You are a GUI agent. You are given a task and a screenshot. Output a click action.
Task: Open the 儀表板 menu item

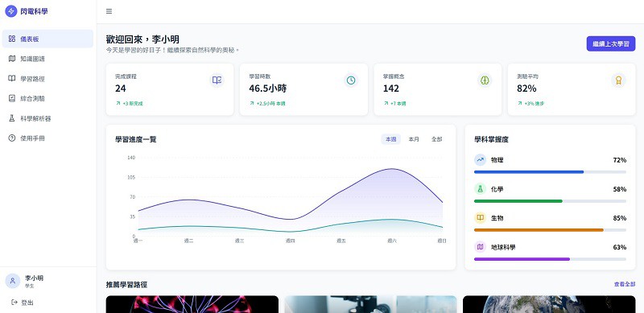(47, 39)
